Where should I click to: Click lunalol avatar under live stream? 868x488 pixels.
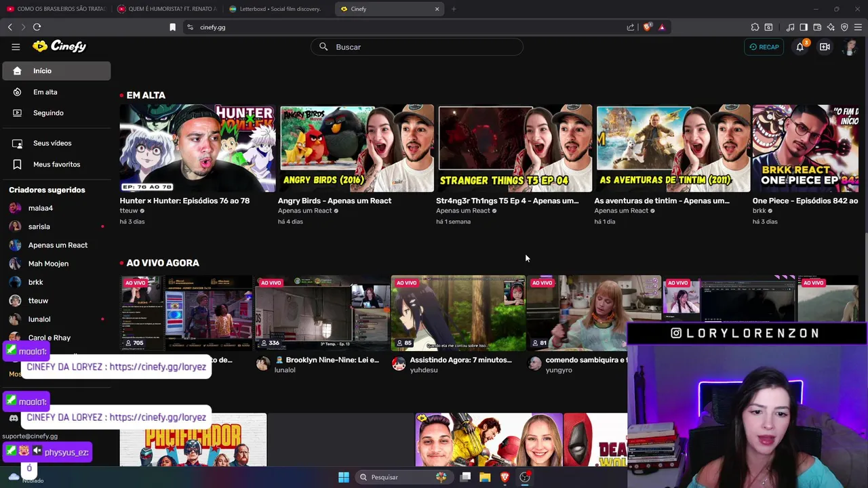[x=263, y=365]
